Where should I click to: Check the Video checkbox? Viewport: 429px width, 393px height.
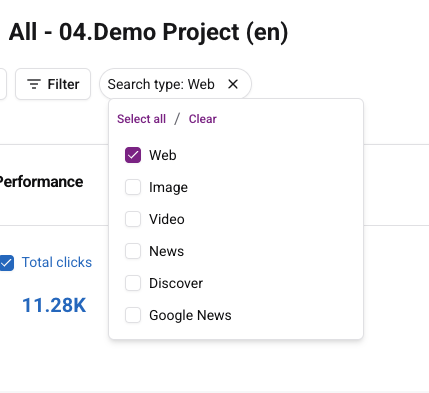tap(133, 219)
